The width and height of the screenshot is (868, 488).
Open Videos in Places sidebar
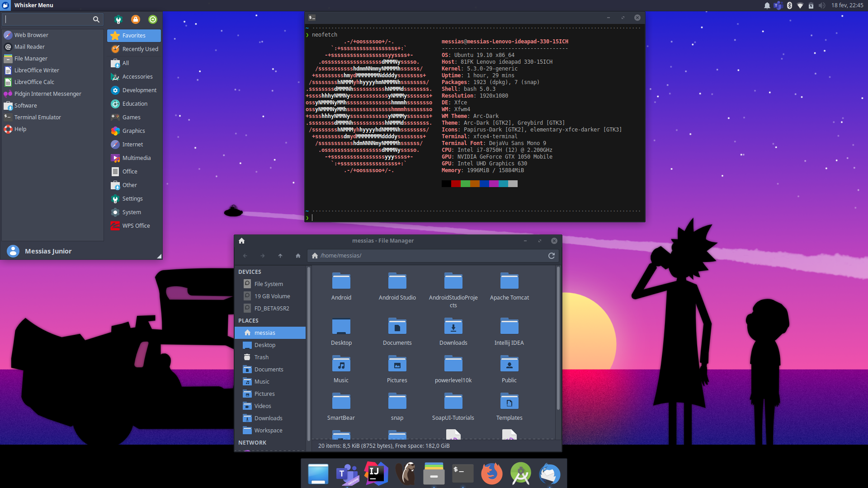coord(270,406)
